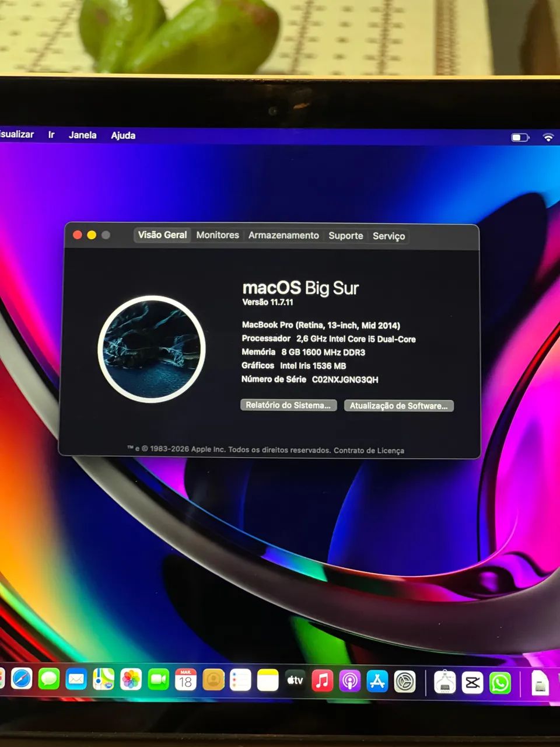Screen dimensions: 560x747
Task: Select the Suporte tab
Action: pyautogui.click(x=345, y=236)
